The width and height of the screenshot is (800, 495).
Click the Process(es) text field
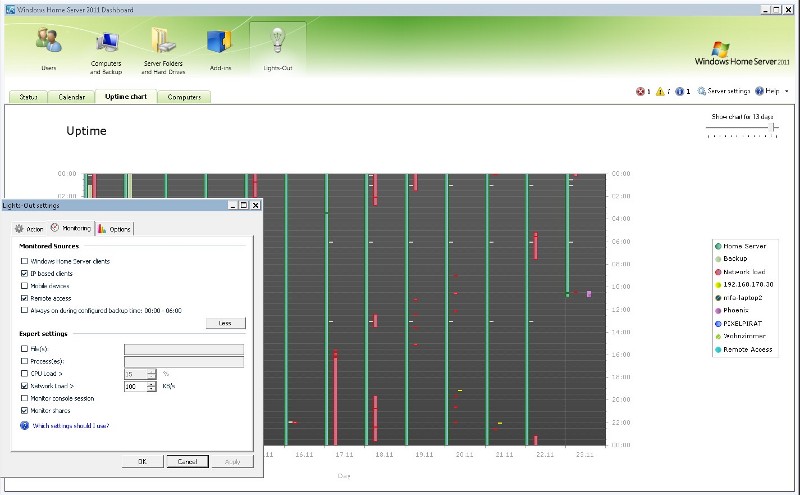pyautogui.click(x=184, y=362)
